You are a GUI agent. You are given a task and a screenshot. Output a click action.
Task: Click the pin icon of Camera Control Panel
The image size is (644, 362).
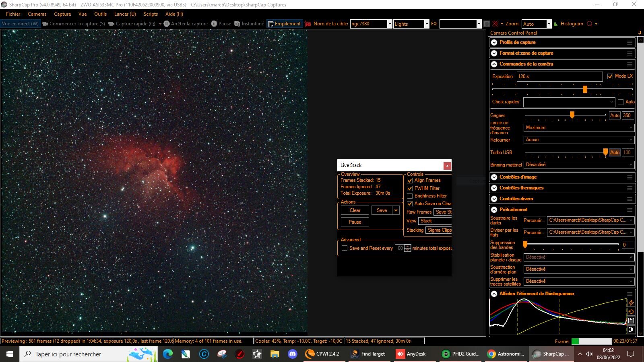pos(640,33)
